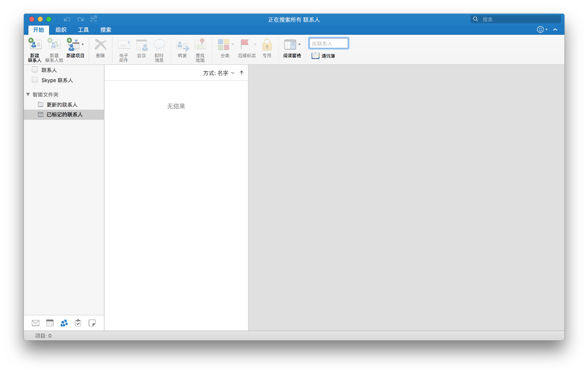The width and height of the screenshot is (588, 374).
Task: Open Notes view icon in bottom bar
Action: [x=92, y=323]
